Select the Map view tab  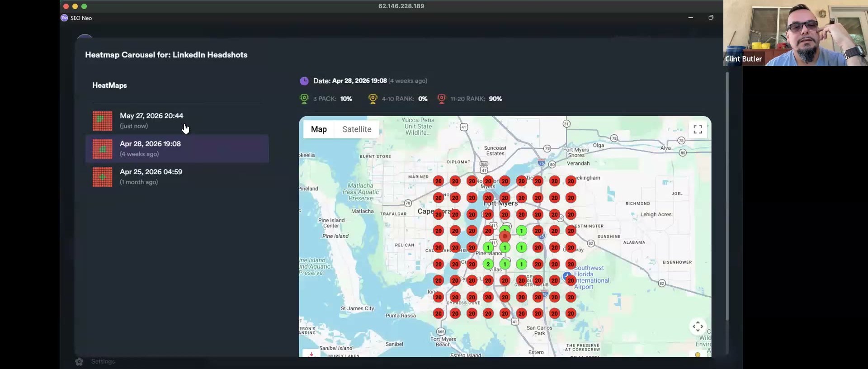pyautogui.click(x=319, y=129)
